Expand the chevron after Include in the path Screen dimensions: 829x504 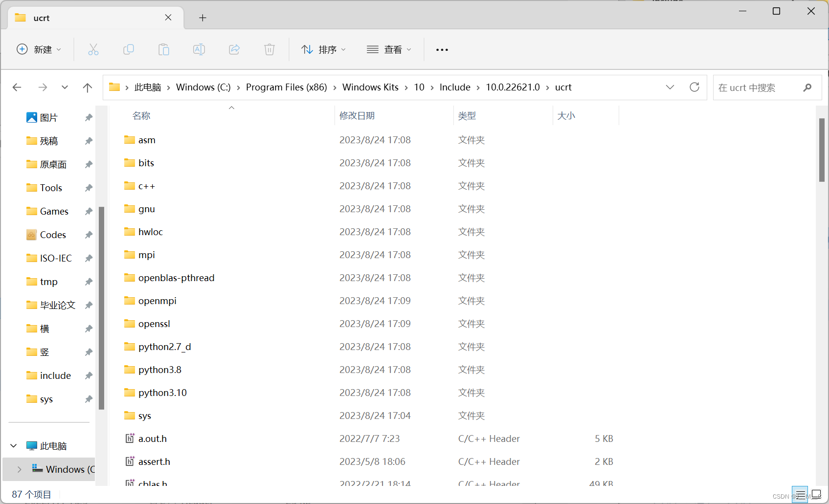(478, 88)
